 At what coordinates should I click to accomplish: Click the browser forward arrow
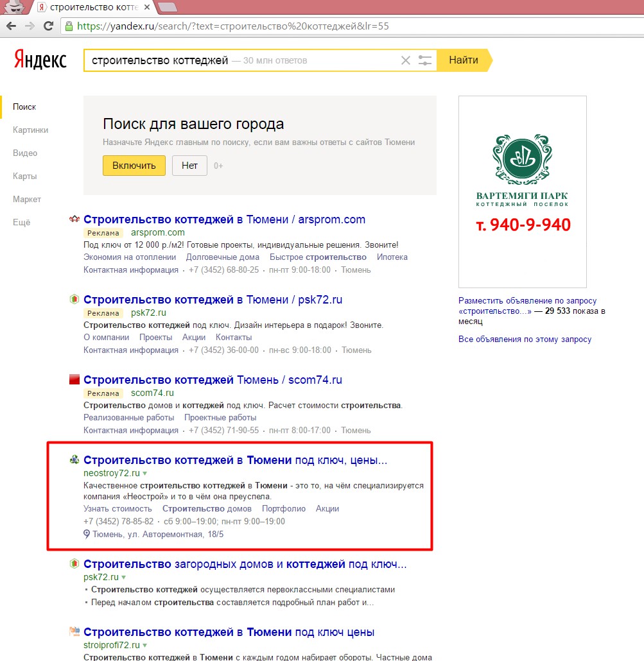pos(30,26)
